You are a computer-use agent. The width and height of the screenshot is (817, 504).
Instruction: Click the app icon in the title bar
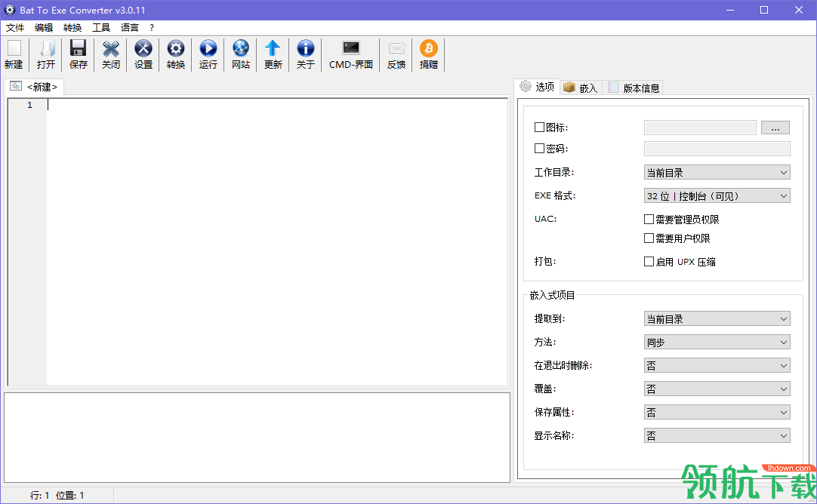9,10
